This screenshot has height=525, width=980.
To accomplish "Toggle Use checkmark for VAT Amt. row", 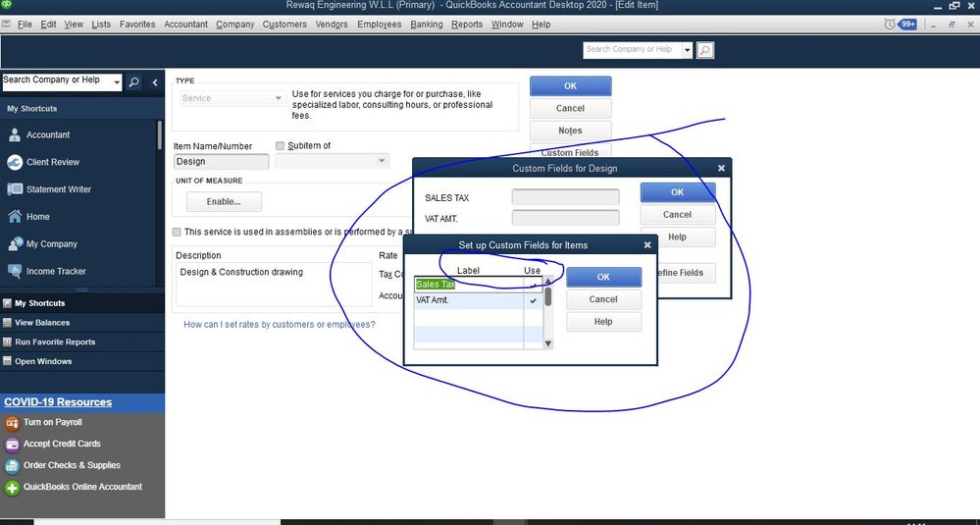I will point(533,300).
